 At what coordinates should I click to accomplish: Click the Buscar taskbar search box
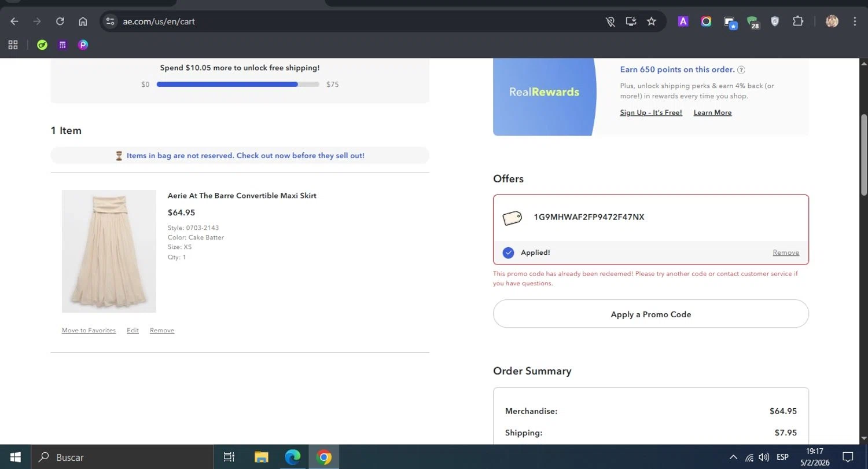click(122, 457)
